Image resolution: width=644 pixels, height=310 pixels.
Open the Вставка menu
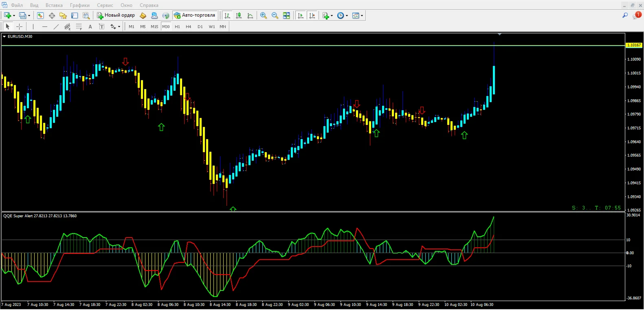54,5
